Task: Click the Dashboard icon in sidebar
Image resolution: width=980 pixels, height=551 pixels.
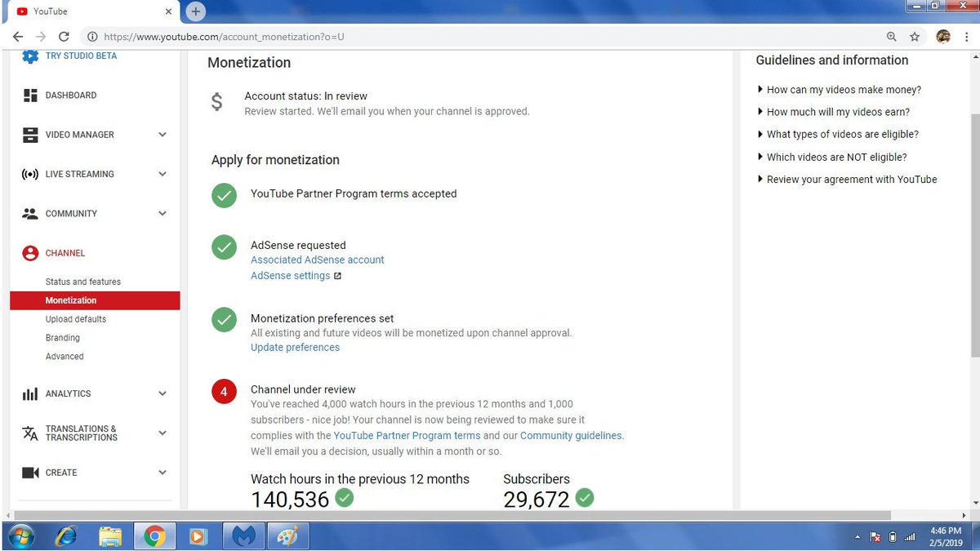Action: tap(30, 96)
